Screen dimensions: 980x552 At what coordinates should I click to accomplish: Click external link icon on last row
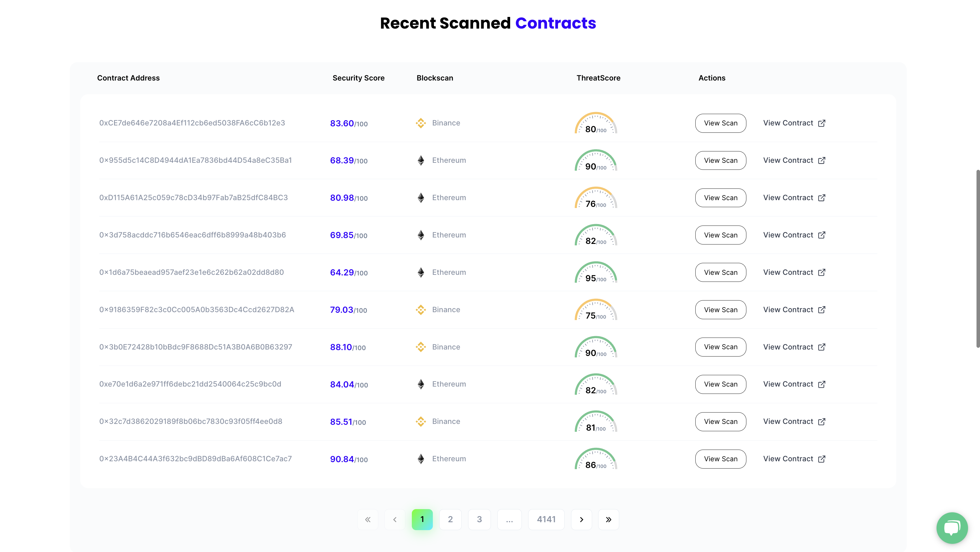(x=822, y=459)
